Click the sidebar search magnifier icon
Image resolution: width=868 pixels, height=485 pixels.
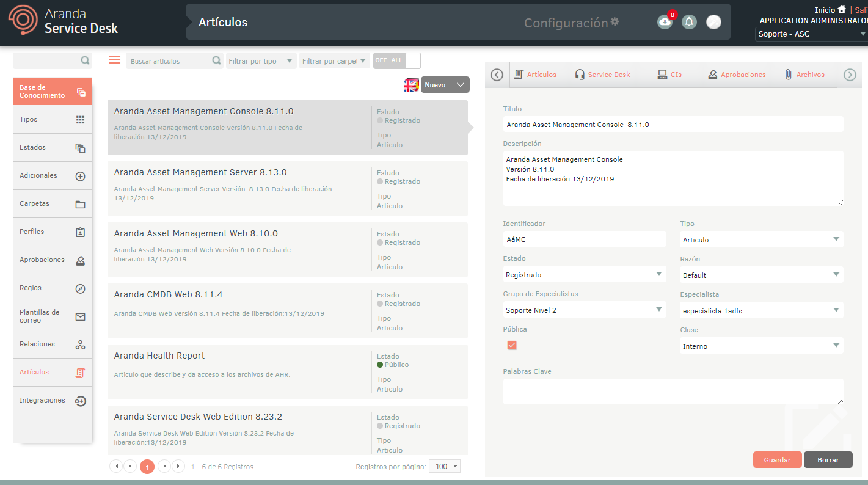point(85,60)
